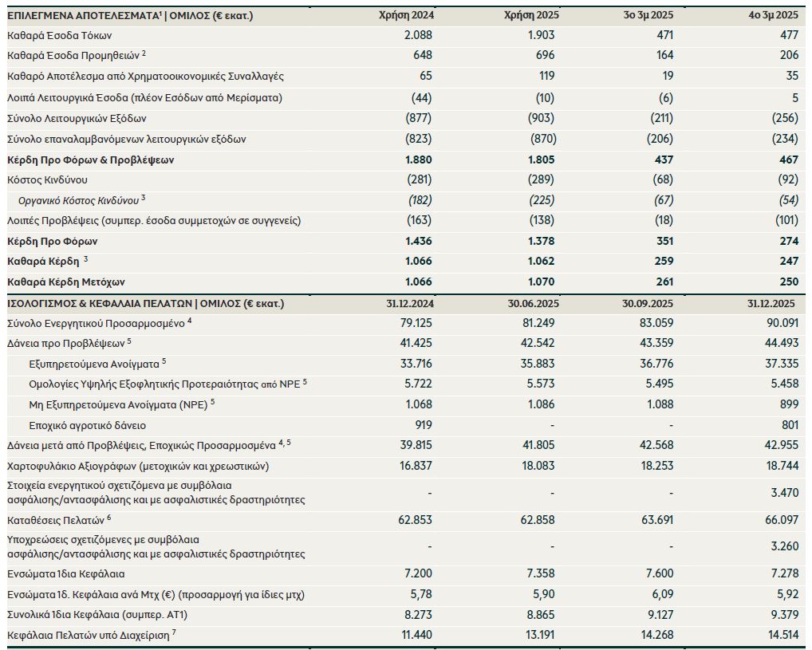Click the 'Καταθέσεις Πελατών' row label
Screen dimensions: 812x650
point(55,521)
